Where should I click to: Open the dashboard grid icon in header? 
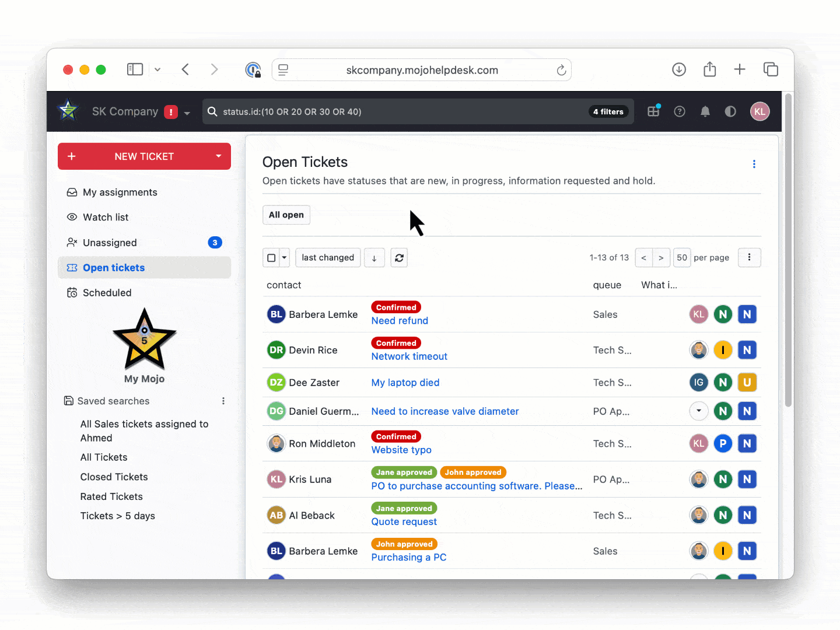coord(653,111)
